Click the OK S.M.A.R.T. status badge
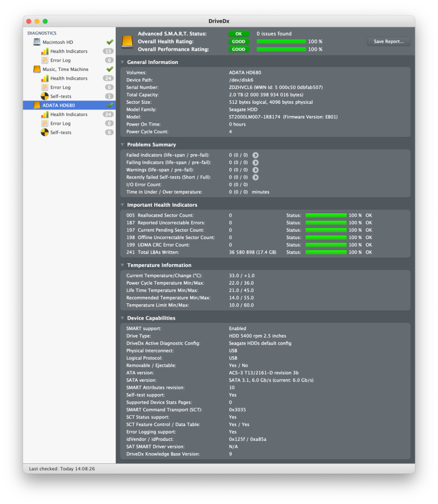This screenshot has height=504, width=438. click(x=239, y=34)
